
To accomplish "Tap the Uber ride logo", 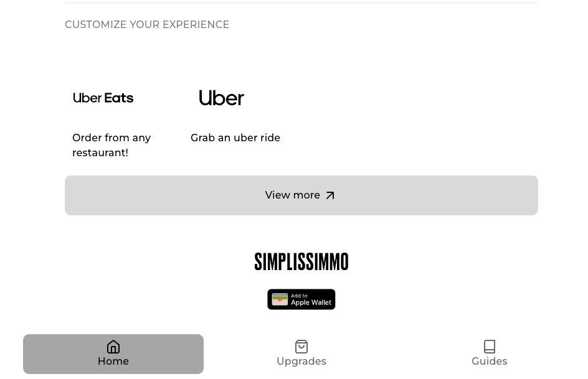I will pos(221,98).
